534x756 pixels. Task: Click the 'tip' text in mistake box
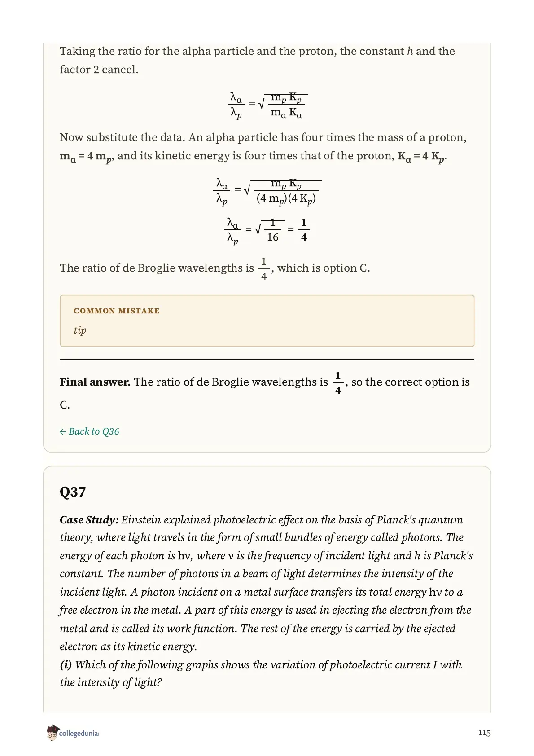(x=80, y=330)
